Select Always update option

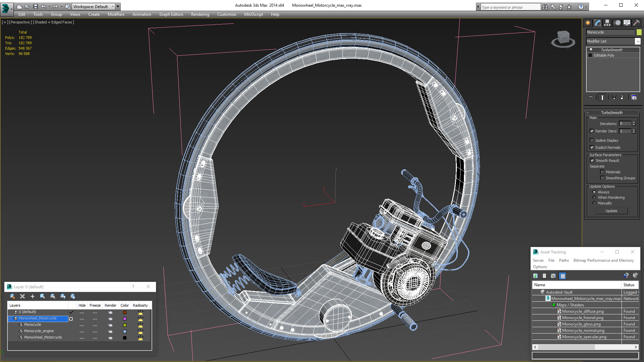click(594, 192)
